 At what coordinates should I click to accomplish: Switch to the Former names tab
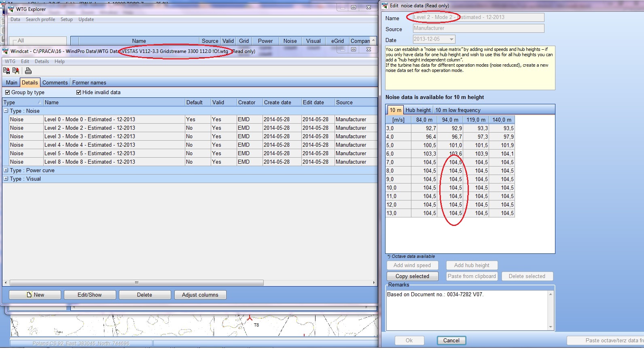(x=89, y=82)
